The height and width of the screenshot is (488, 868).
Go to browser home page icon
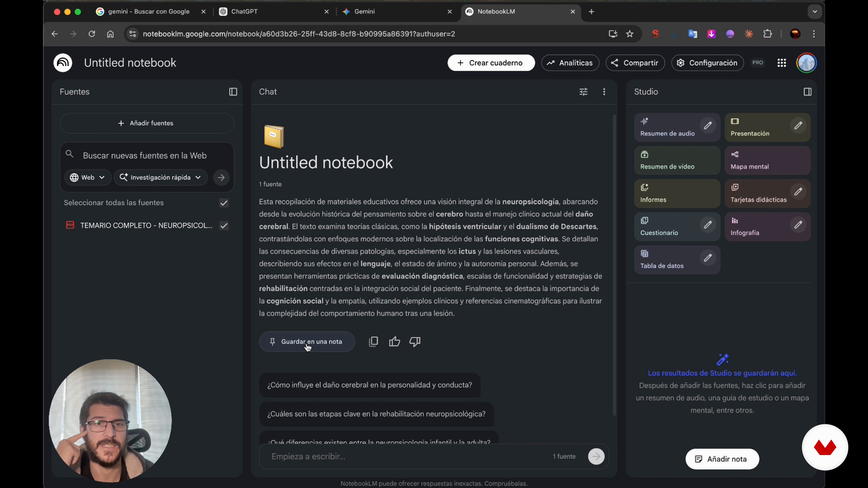pos(110,34)
